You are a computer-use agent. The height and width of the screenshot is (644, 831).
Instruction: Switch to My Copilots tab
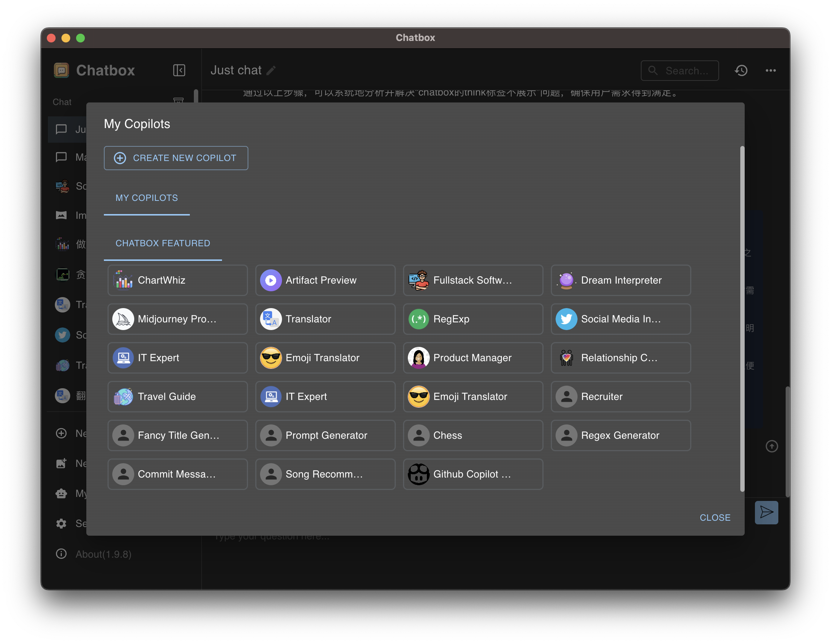[x=147, y=198]
